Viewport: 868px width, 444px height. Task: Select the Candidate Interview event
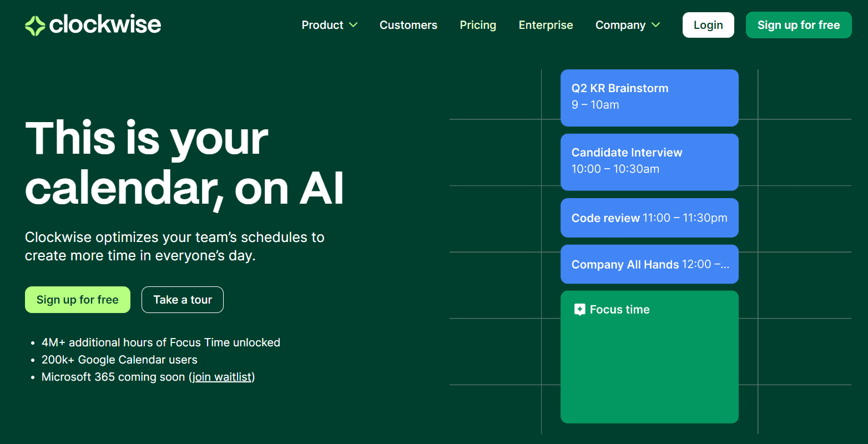click(x=649, y=162)
